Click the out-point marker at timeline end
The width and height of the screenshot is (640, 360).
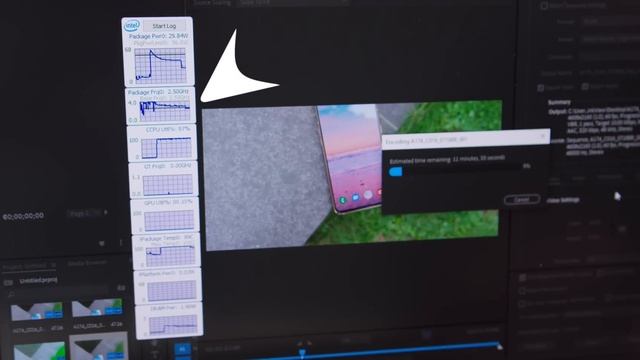tap(499, 347)
